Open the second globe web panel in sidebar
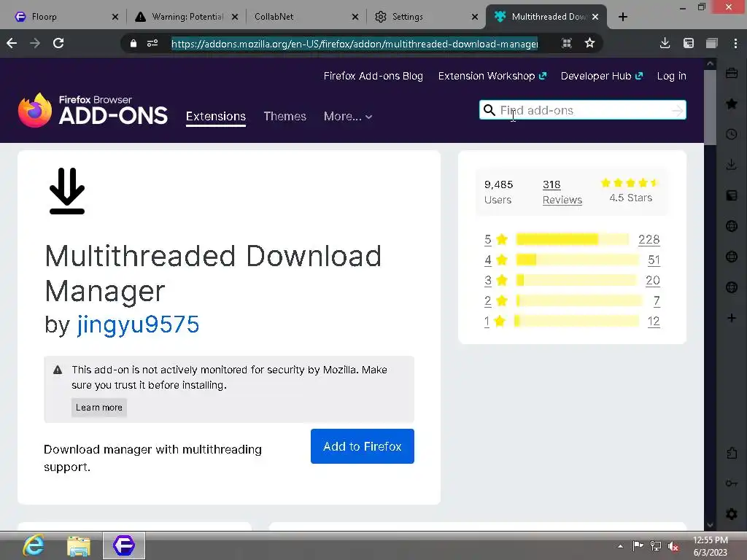The image size is (747, 560). pyautogui.click(x=732, y=257)
